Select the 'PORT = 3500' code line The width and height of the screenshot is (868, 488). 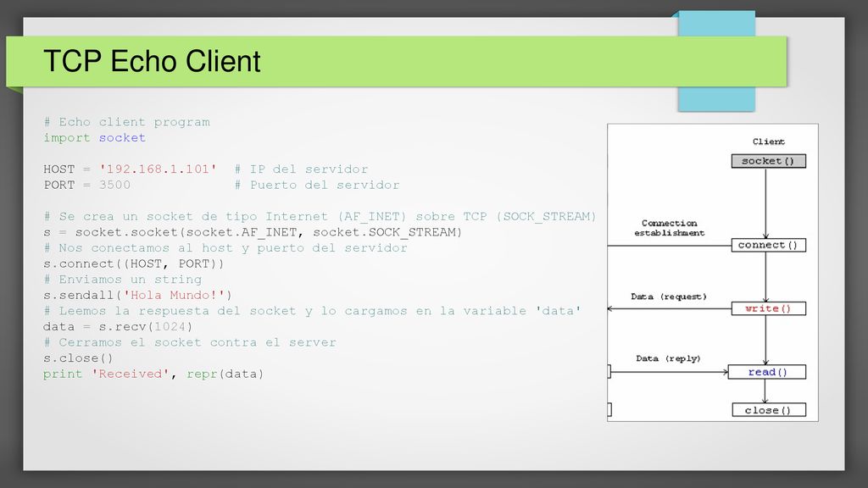87,185
